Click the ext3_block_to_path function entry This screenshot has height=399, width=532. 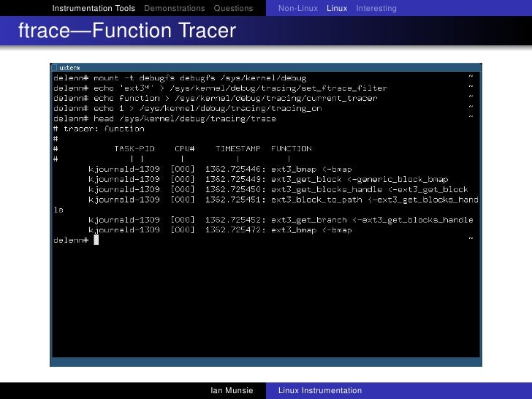click(316, 199)
